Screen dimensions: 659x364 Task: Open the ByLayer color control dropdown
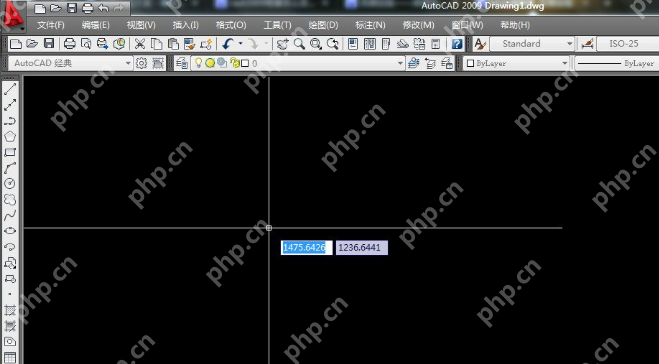(x=516, y=63)
